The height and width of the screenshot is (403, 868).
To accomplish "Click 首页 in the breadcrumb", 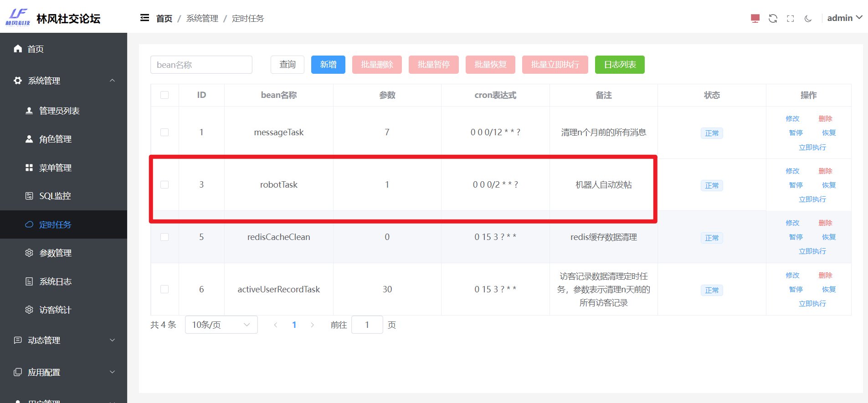I will point(164,18).
